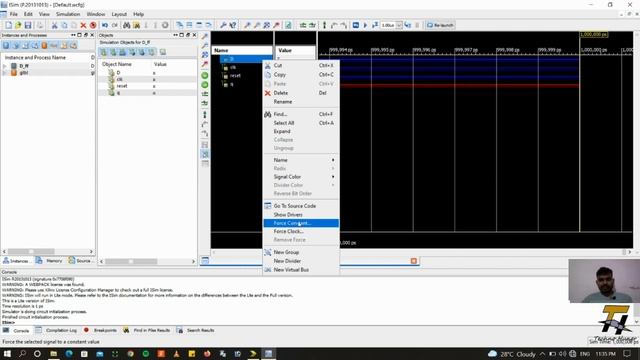Click Expand in the context menu
Screen dimensions: 640x360
point(301,131)
